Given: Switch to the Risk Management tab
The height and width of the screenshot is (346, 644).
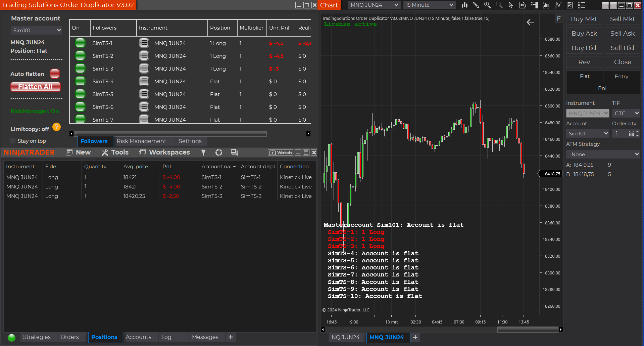Looking at the screenshot, I should click(141, 141).
